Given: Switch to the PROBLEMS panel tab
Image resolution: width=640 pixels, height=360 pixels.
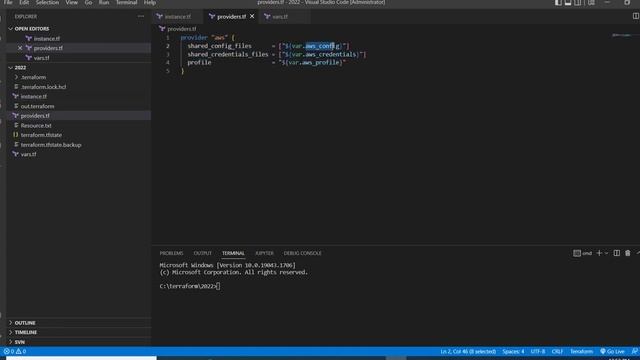Looking at the screenshot, I should (171, 253).
